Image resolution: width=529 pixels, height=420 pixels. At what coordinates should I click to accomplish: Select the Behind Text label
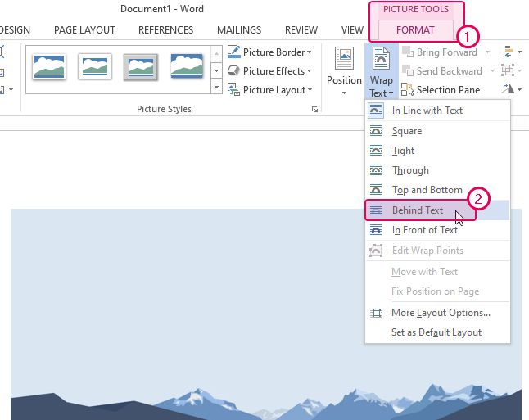418,210
